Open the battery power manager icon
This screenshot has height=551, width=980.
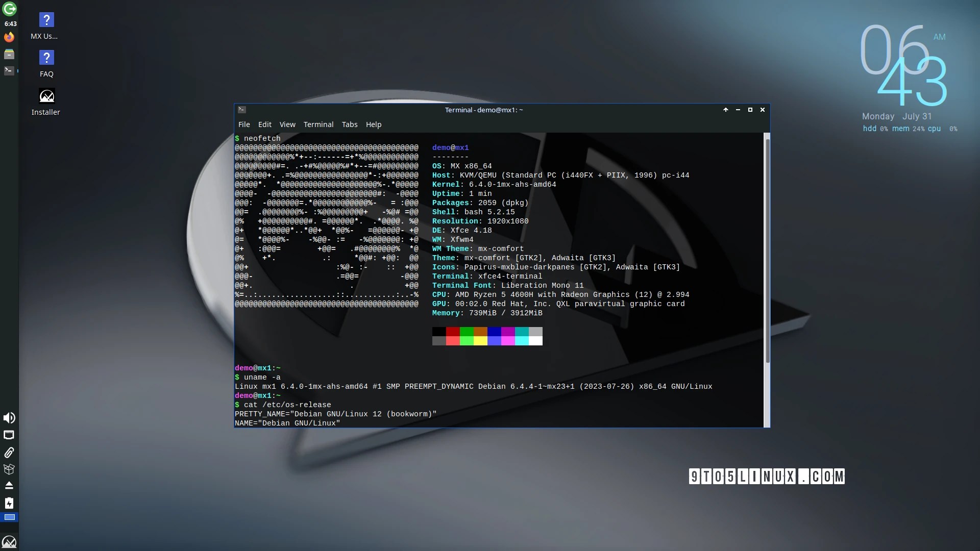click(x=9, y=503)
